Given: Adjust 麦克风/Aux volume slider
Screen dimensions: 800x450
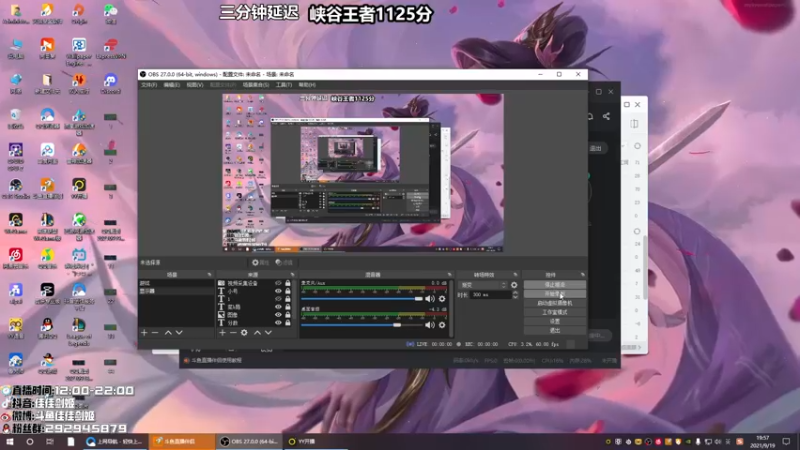Looking at the screenshot, I should pyautogui.click(x=362, y=298).
